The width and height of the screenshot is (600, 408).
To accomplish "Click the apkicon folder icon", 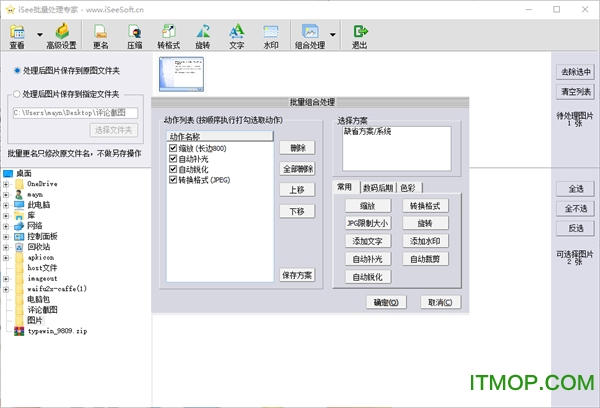I will pos(19,258).
